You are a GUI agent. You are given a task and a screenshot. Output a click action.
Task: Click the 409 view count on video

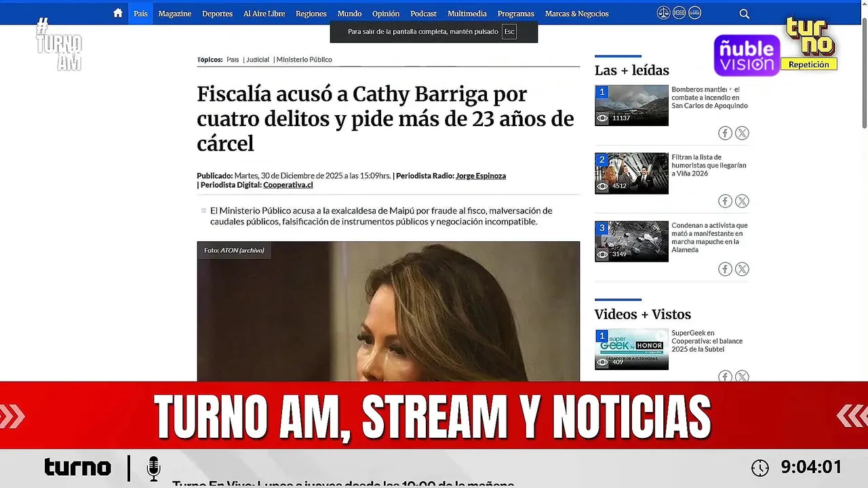coord(617,362)
